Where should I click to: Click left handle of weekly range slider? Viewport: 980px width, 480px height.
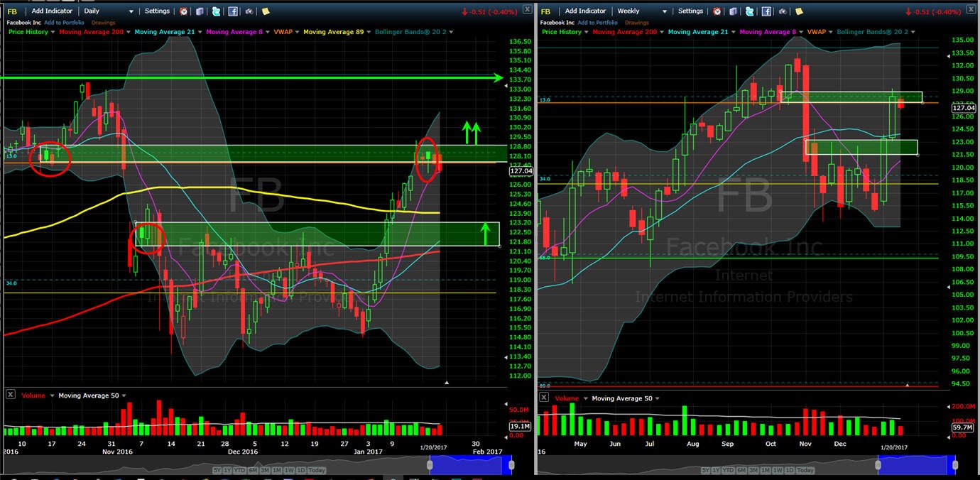point(878,464)
